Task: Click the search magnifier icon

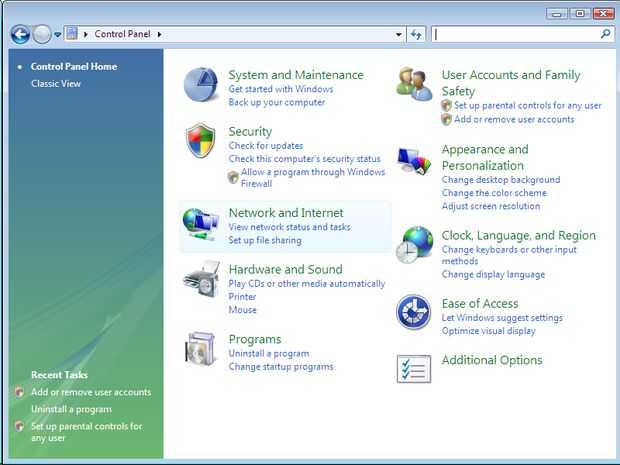Action: pos(605,34)
